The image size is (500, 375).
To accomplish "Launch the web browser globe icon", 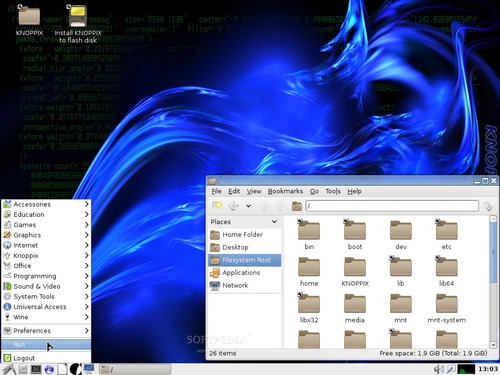I will tap(49, 369).
